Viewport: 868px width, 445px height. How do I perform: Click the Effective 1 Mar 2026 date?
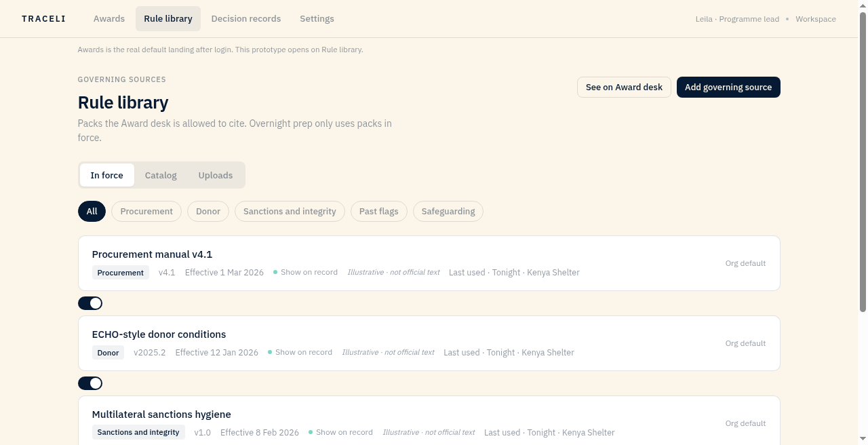click(224, 273)
